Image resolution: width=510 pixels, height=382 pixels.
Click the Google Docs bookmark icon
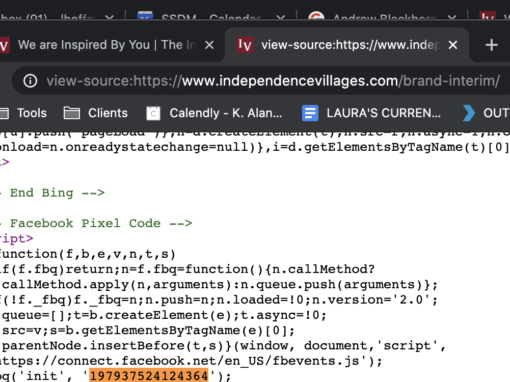310,113
